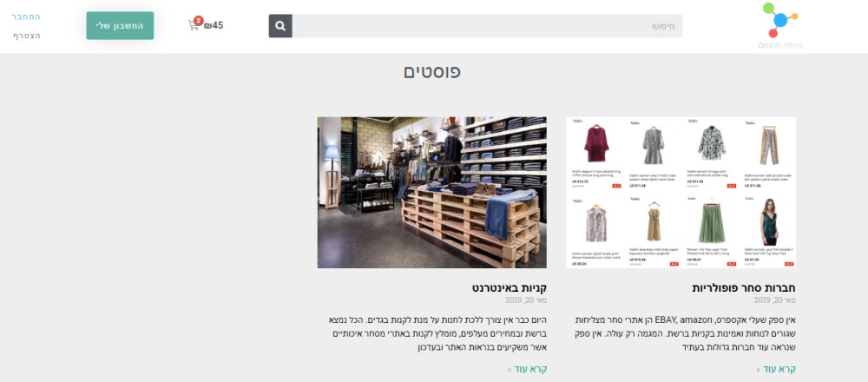Screen dimensions: 868x382
Task: Open post titled קניות באינטרנט
Action: (x=510, y=288)
